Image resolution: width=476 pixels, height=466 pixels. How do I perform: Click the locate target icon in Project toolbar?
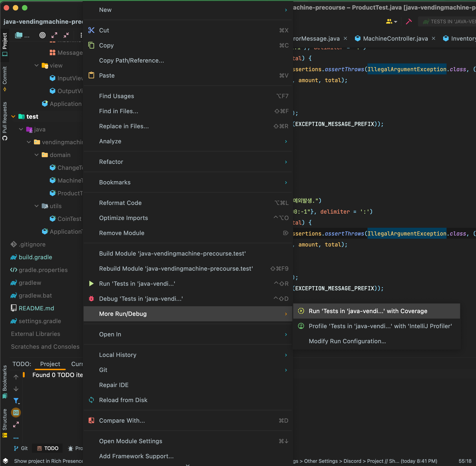[42, 35]
